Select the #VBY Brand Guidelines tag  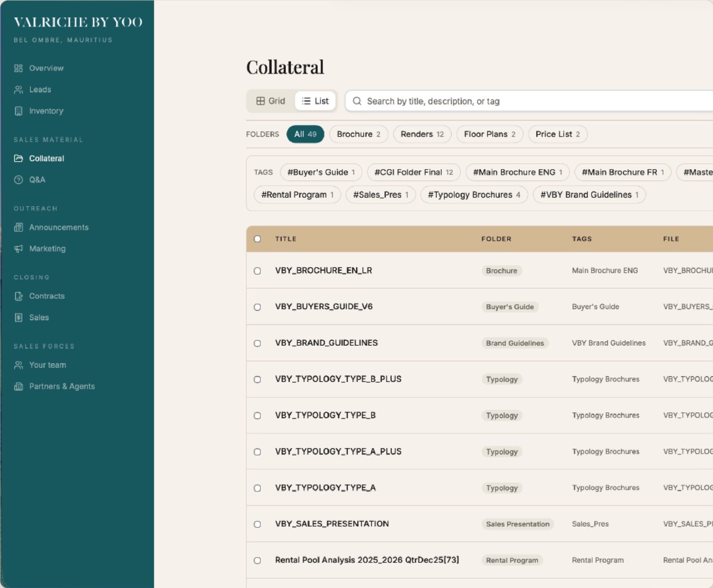(x=589, y=195)
